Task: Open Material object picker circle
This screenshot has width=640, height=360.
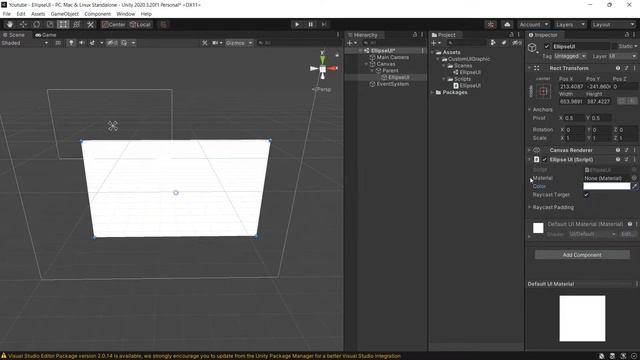Action: [634, 178]
